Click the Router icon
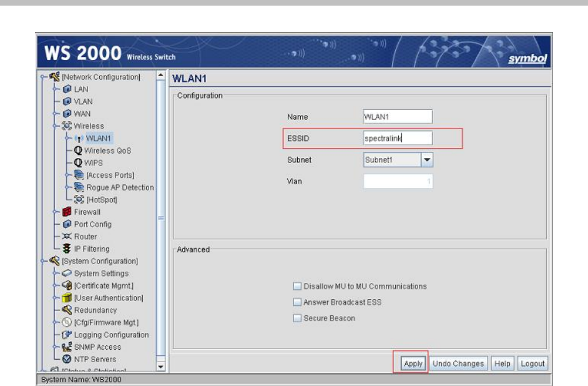This screenshot has width=588, height=386. pos(66,236)
